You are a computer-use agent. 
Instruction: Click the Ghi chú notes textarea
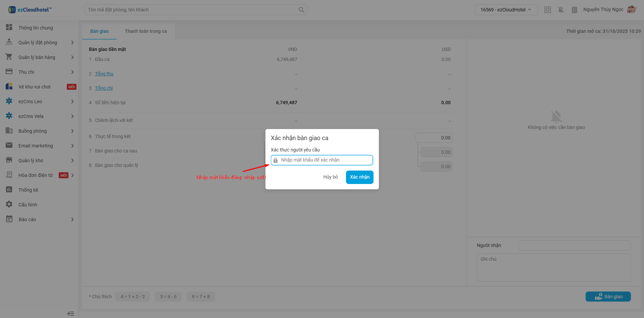coord(553,267)
